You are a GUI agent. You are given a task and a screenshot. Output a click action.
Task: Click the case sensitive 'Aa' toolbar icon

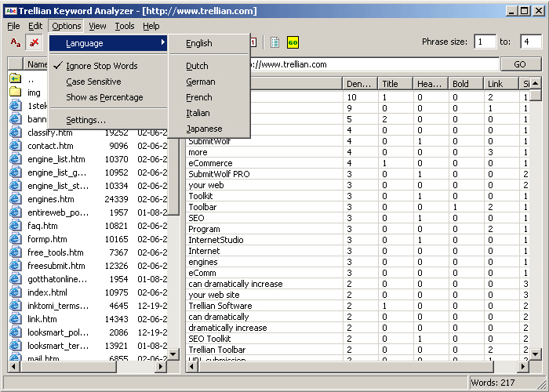coord(16,42)
